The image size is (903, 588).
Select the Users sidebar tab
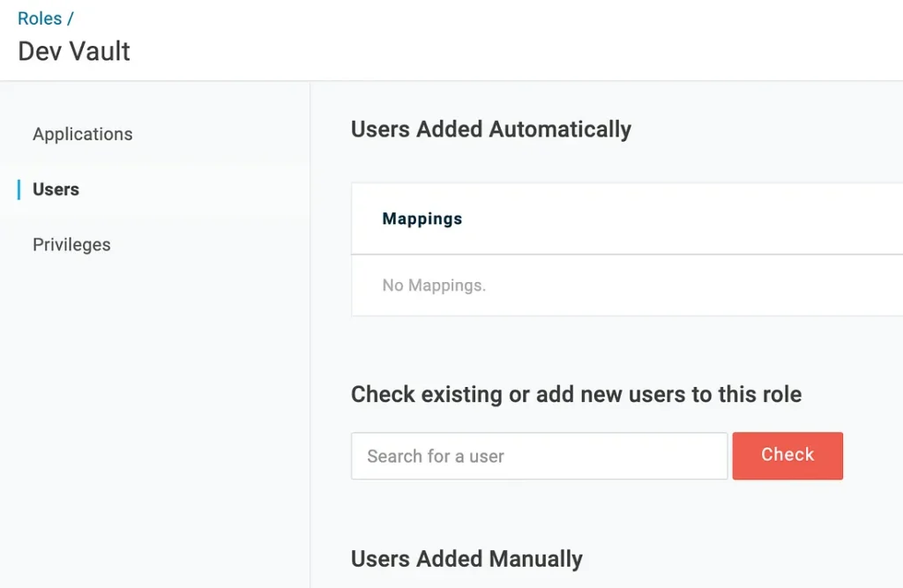[56, 190]
